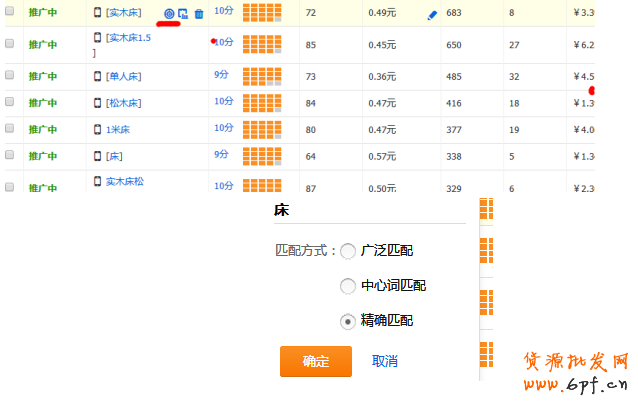Viewport: 638px width, 406px height.
Task: Click 取消 to cancel the match dialog
Action: point(385,361)
